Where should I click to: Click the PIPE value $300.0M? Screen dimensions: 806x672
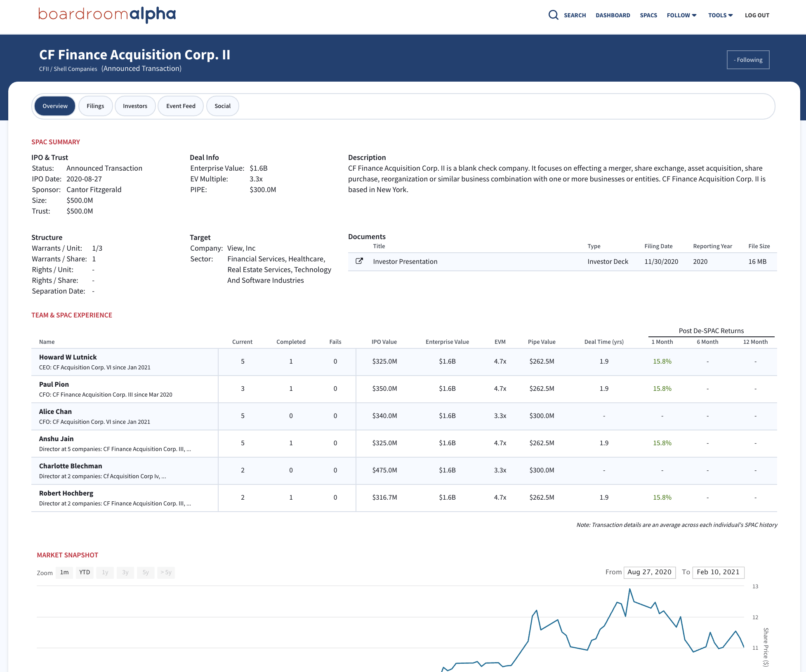click(263, 190)
